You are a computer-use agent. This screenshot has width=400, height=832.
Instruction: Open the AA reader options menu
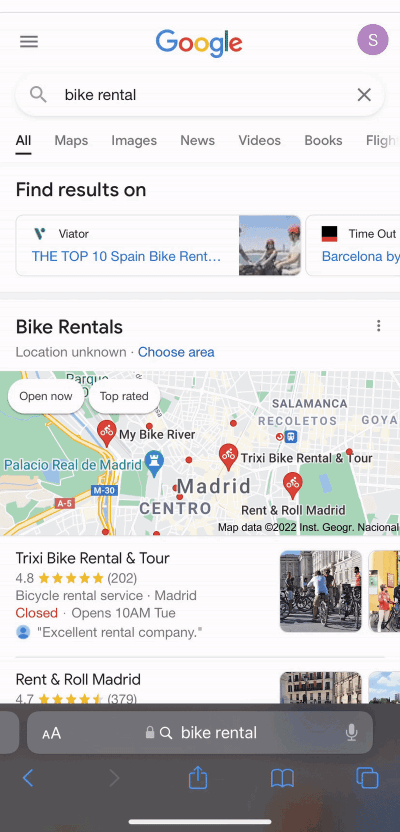pyautogui.click(x=51, y=733)
